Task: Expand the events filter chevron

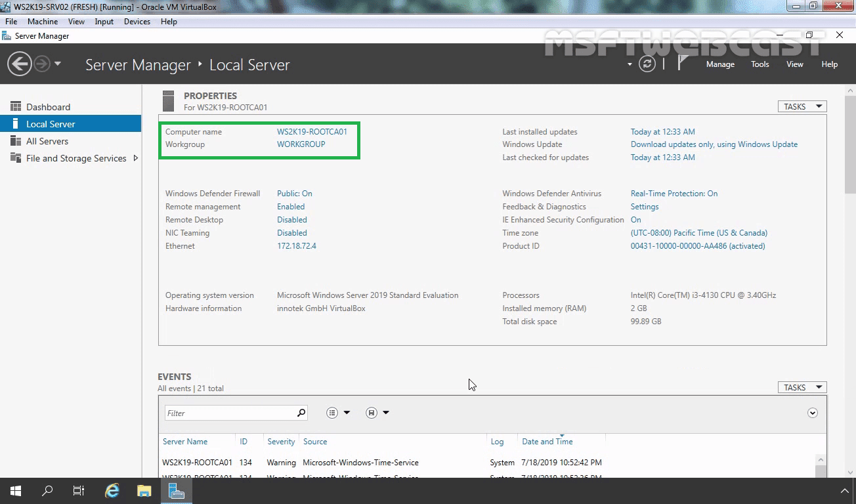Action: (x=813, y=413)
